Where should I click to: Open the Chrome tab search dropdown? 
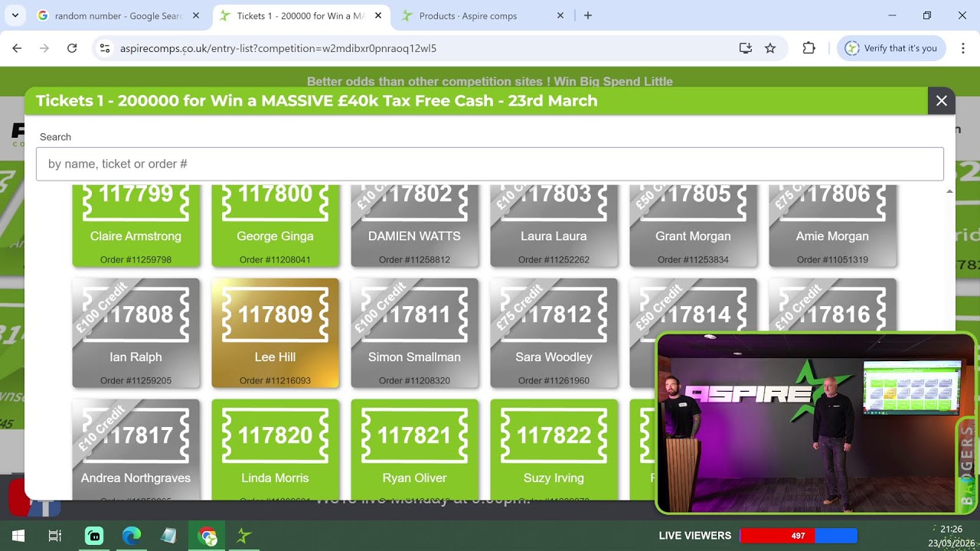[17, 15]
